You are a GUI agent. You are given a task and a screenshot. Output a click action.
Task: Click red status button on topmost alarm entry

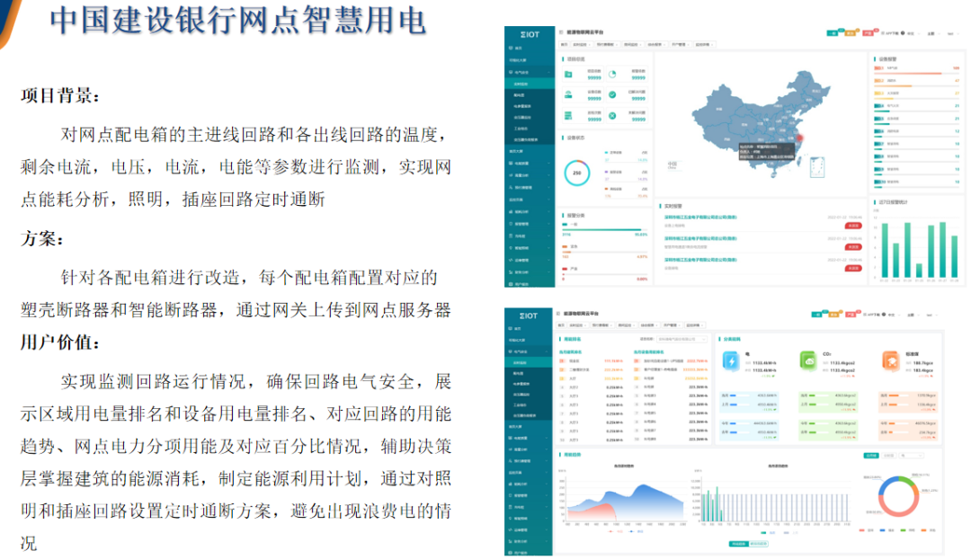853,226
